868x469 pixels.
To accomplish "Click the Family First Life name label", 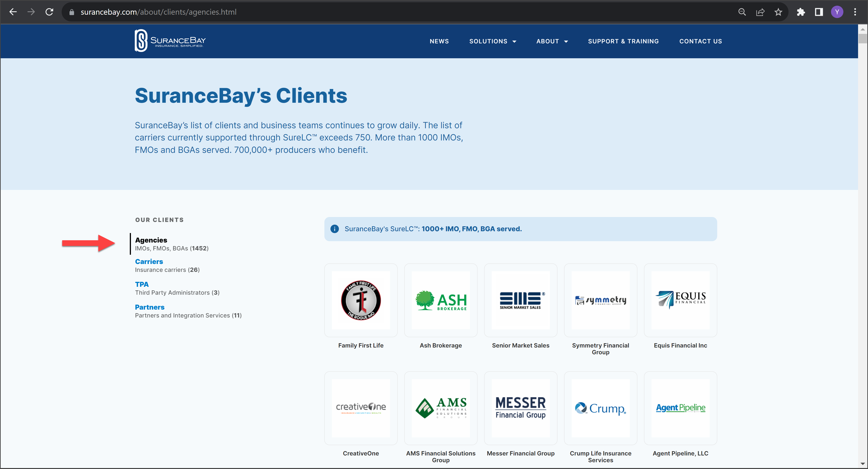I will (x=361, y=346).
